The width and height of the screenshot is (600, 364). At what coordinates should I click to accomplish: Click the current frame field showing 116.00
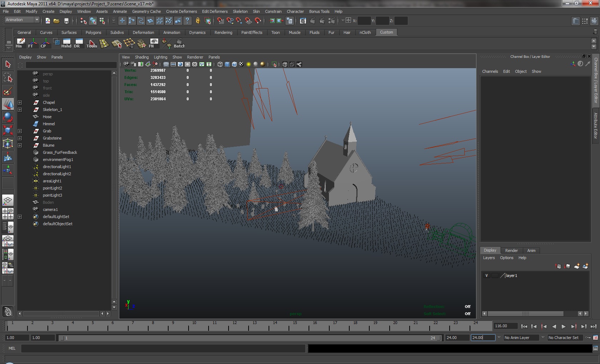coord(505,326)
